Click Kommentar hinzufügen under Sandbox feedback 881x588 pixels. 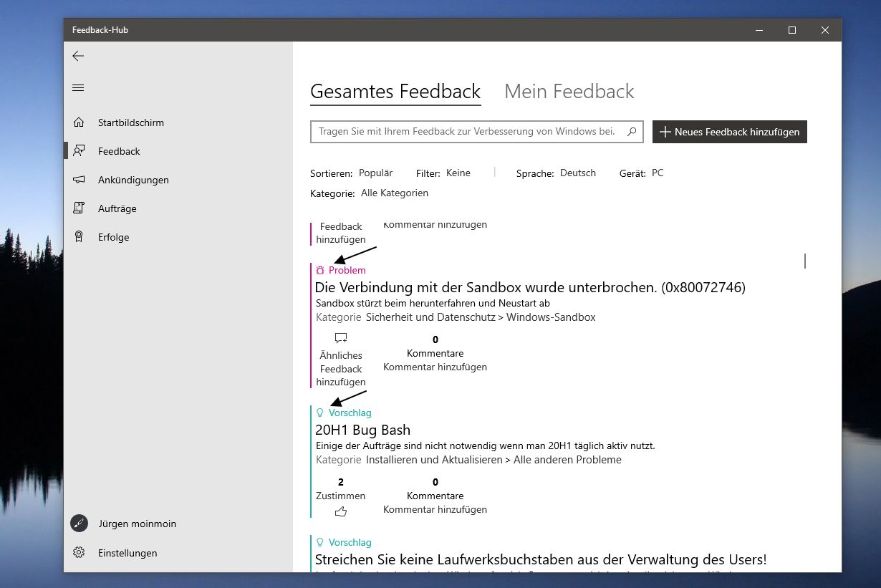[435, 367]
